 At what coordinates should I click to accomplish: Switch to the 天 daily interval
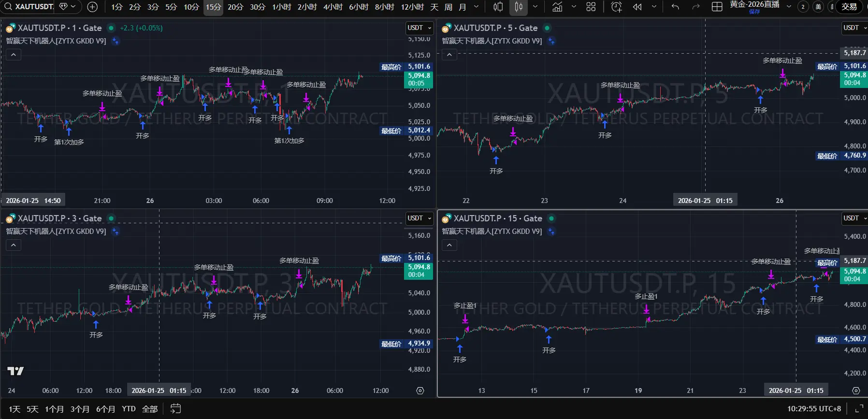coord(434,7)
